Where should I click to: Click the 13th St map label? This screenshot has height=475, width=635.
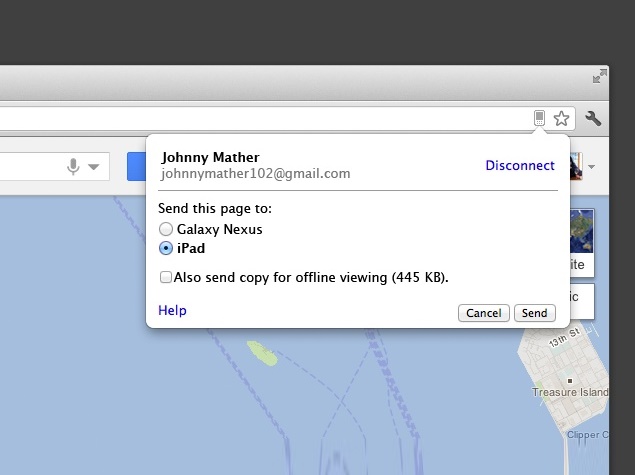click(x=564, y=337)
